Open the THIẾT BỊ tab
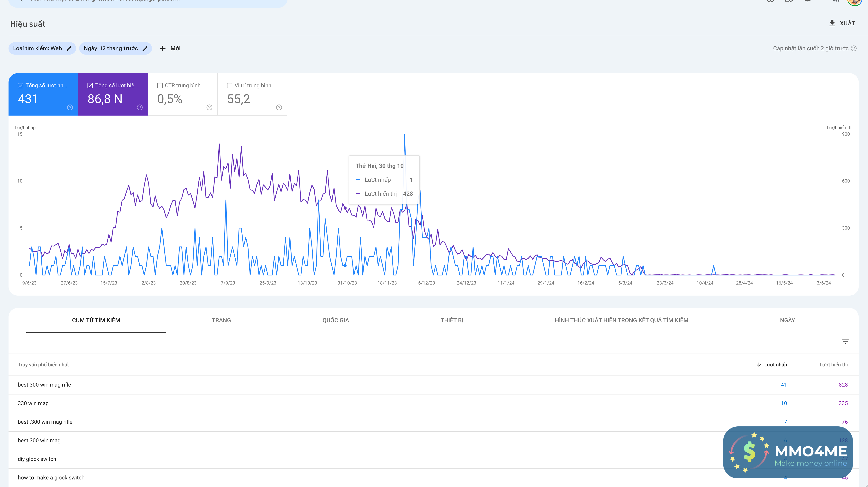The height and width of the screenshot is (487, 868). click(452, 320)
